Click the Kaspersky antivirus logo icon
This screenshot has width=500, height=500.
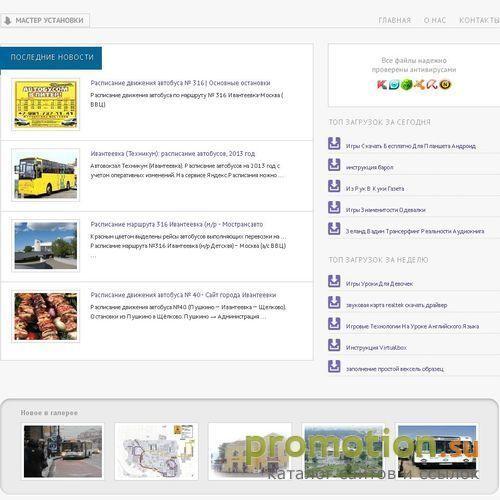[382, 85]
